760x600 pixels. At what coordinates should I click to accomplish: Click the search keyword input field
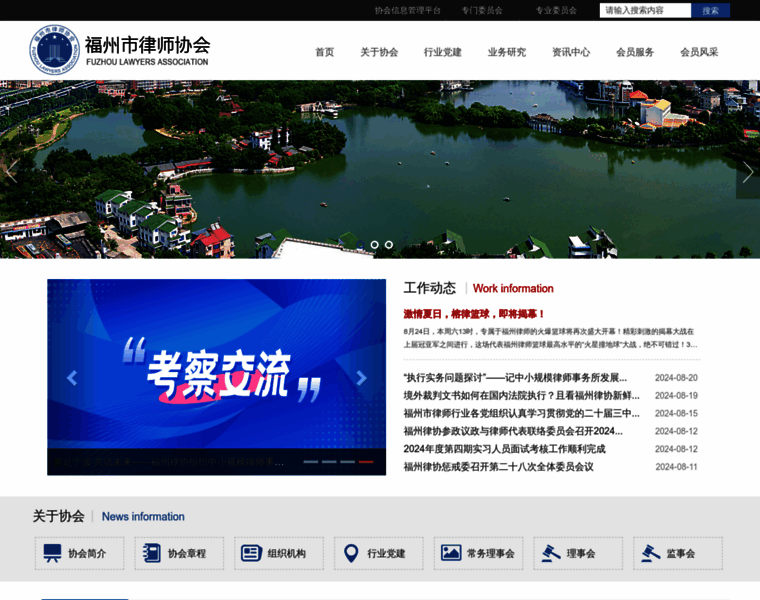click(645, 11)
